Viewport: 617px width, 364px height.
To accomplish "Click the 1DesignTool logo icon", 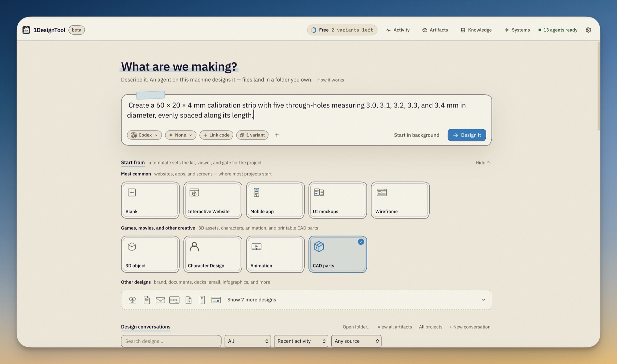I will (26, 30).
